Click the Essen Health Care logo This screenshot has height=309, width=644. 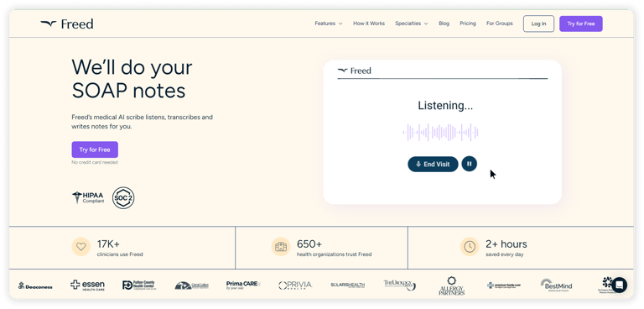tap(87, 285)
